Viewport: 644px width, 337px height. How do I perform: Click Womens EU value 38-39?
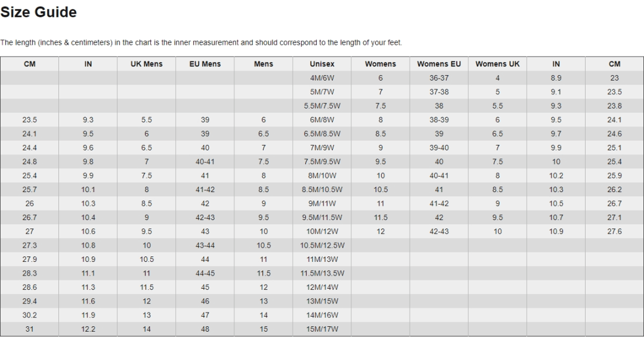coord(439,120)
